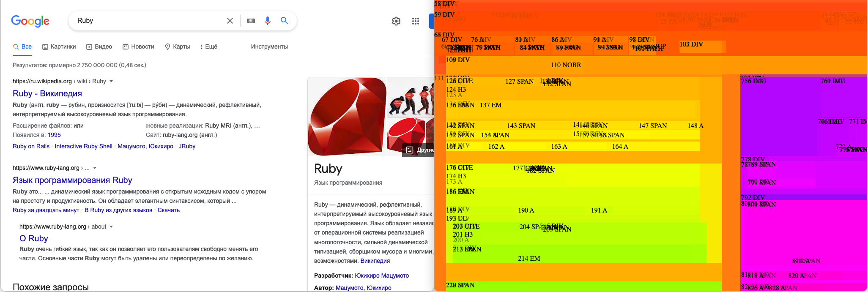Click the Похожие запросы heading

[x=51, y=287]
